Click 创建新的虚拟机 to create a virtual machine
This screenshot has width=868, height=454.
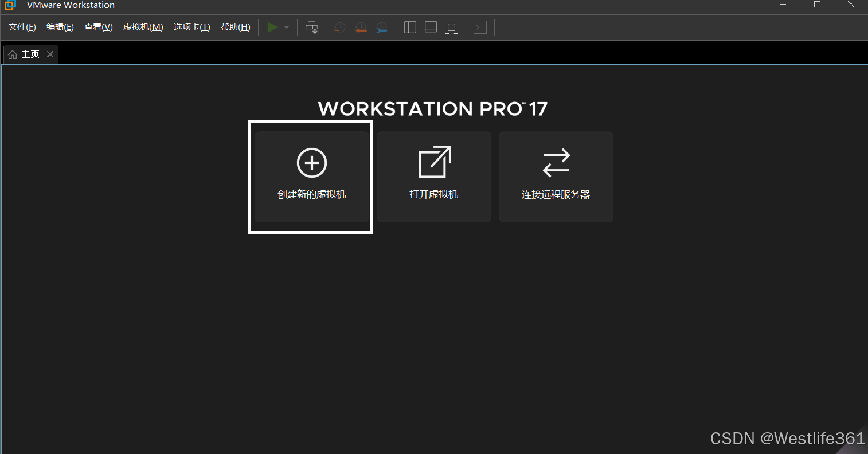(310, 177)
